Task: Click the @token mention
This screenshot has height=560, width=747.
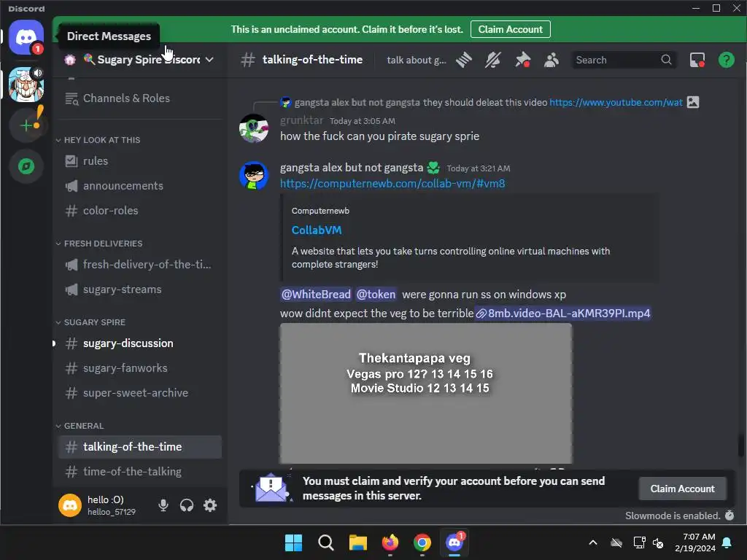Action: click(x=376, y=295)
